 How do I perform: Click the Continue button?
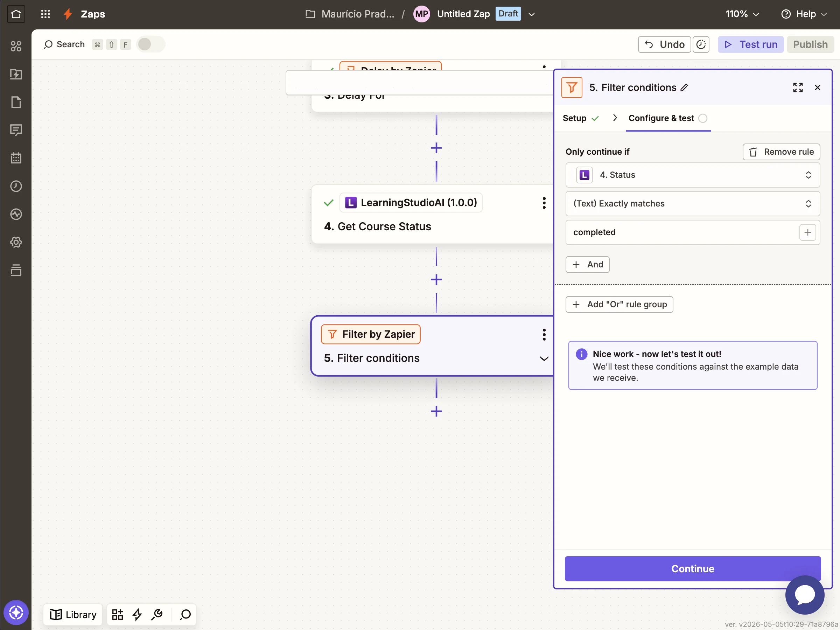click(x=693, y=568)
